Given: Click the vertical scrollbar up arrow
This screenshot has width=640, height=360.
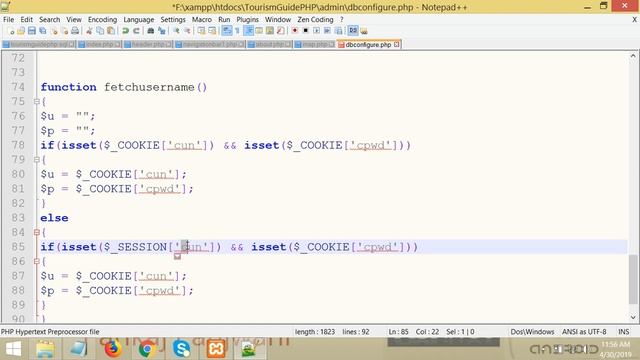Looking at the screenshot, I should [633, 56].
